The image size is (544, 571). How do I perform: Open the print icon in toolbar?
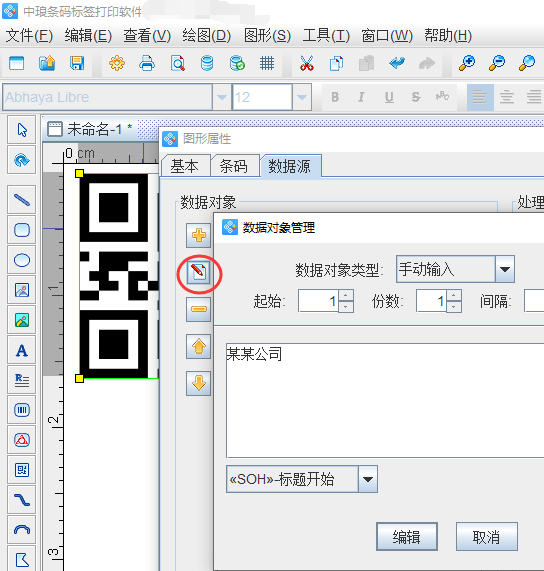[147, 63]
